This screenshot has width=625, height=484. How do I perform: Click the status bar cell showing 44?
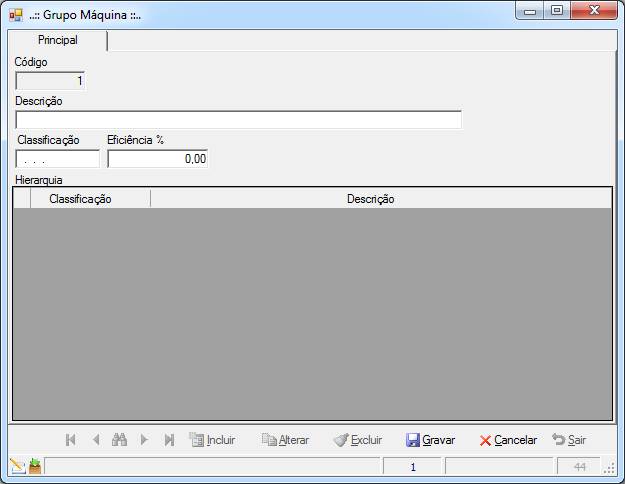coord(579,466)
